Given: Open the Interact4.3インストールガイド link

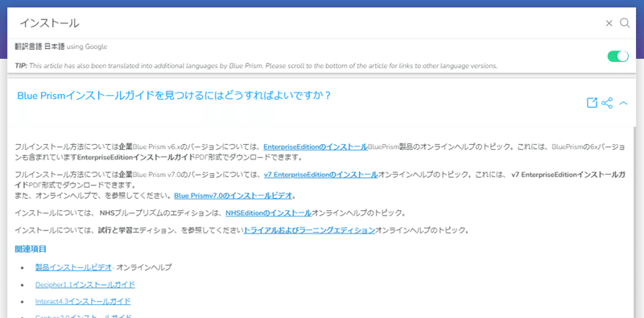Looking at the screenshot, I should point(83,301).
